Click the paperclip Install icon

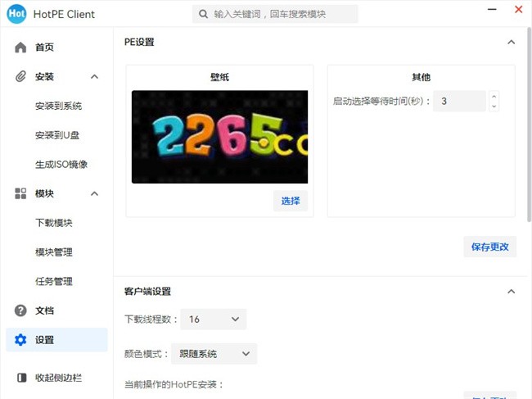(20, 76)
